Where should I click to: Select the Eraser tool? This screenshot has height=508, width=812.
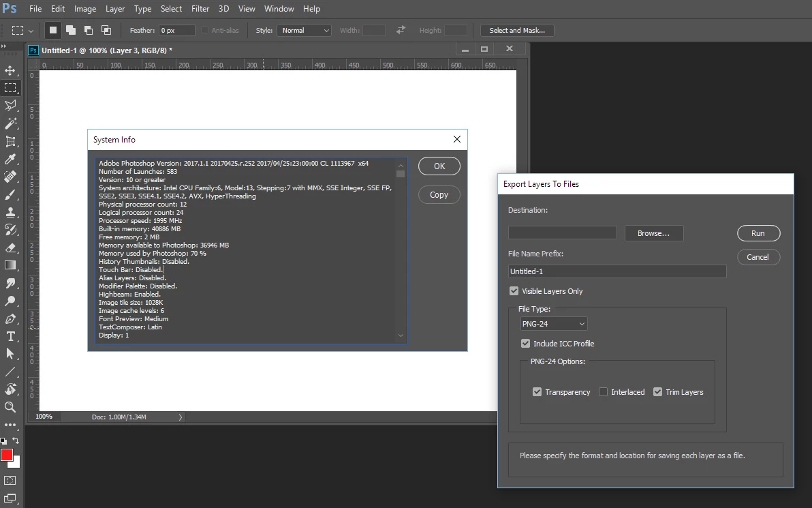tap(10, 248)
